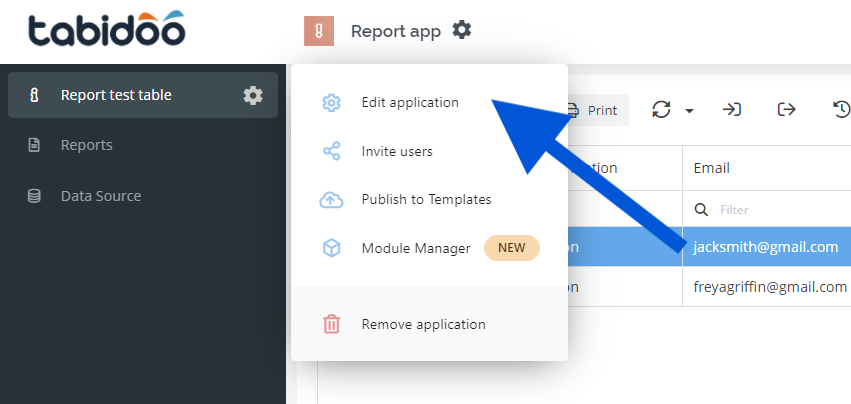Viewport: 851px width, 404px height.
Task: Click the import arrow-into-bracket icon
Action: [x=732, y=110]
